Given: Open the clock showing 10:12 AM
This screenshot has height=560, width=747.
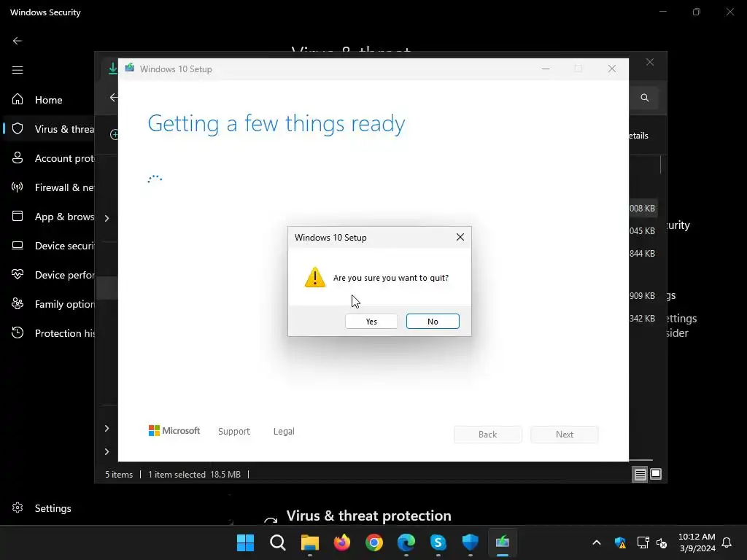Looking at the screenshot, I should pyautogui.click(x=697, y=542).
